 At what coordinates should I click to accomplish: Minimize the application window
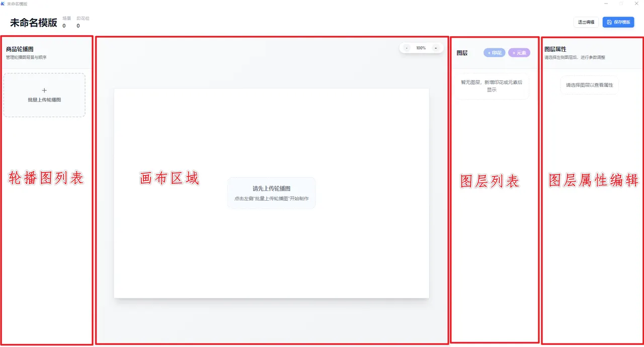pos(606,4)
